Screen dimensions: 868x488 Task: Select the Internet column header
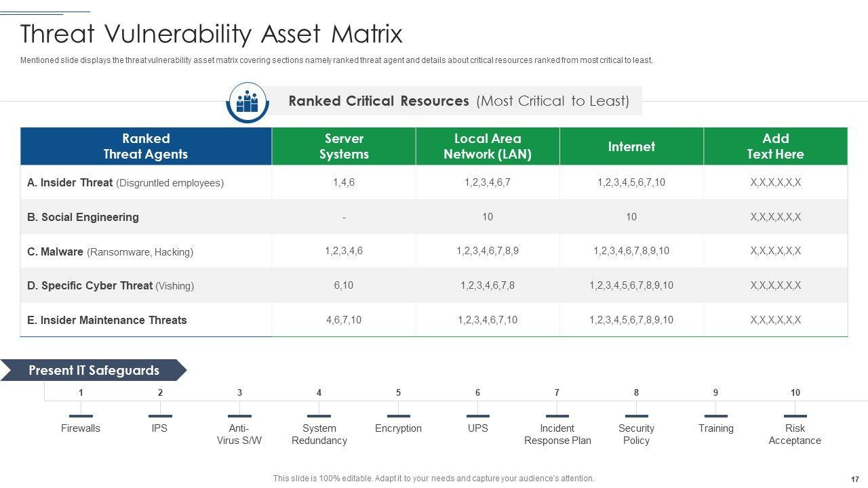coord(631,146)
